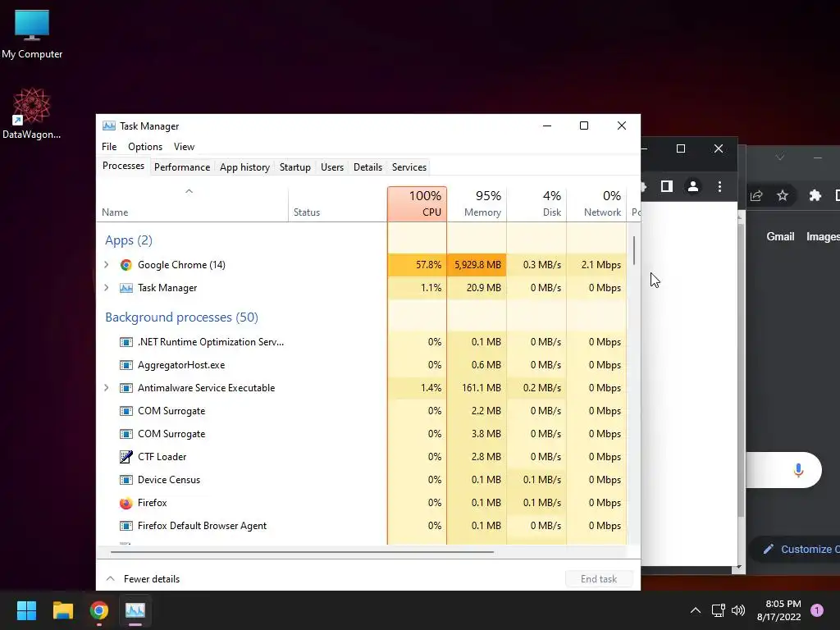Viewport: 840px width, 630px height.
Task: Sort by the CPU column header
Action: click(417, 204)
